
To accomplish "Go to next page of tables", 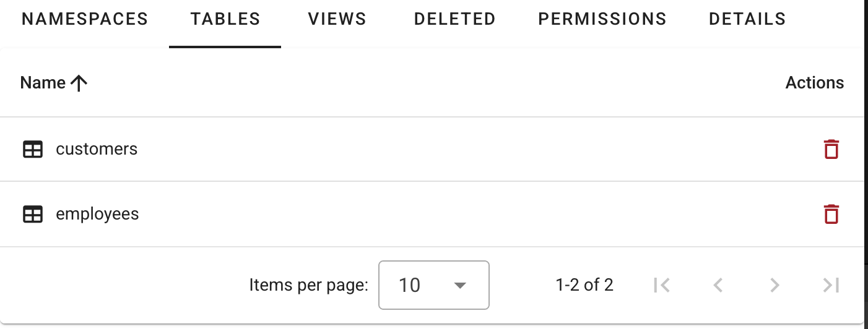I will coord(774,285).
